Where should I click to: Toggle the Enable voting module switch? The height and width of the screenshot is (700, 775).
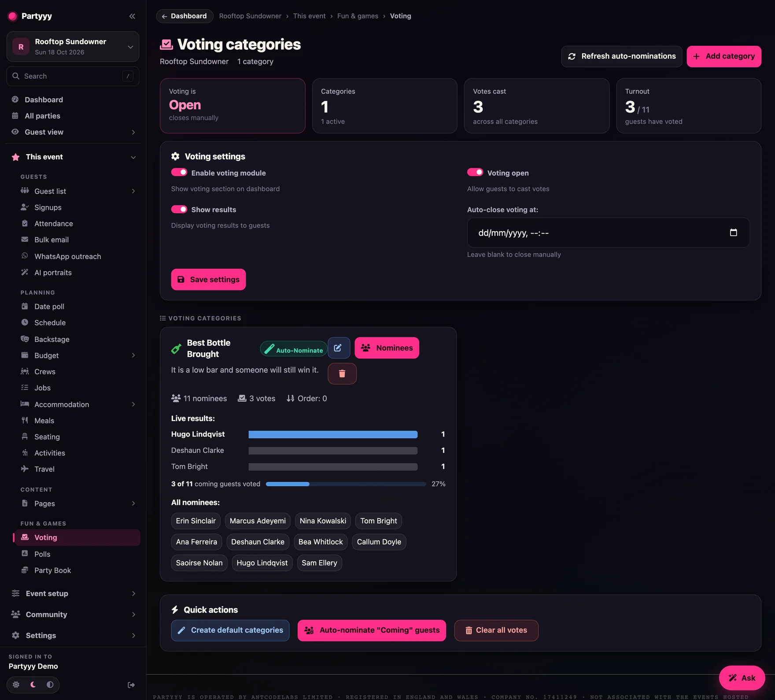point(179,173)
